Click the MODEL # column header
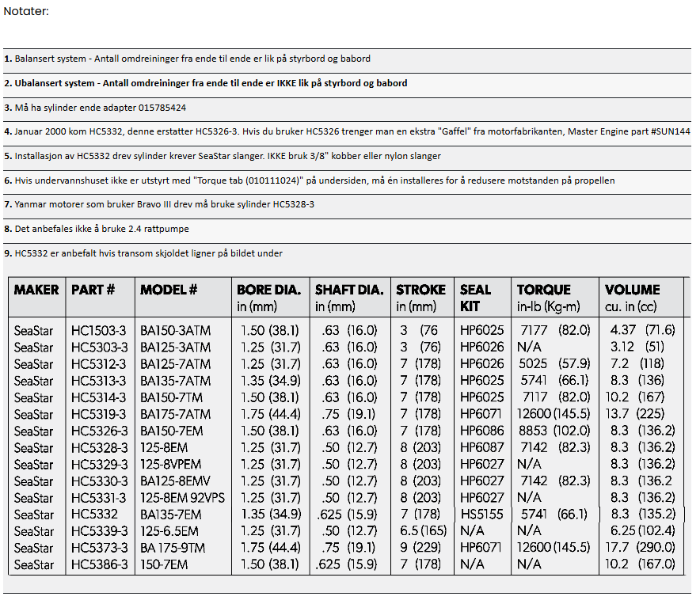 [169, 291]
